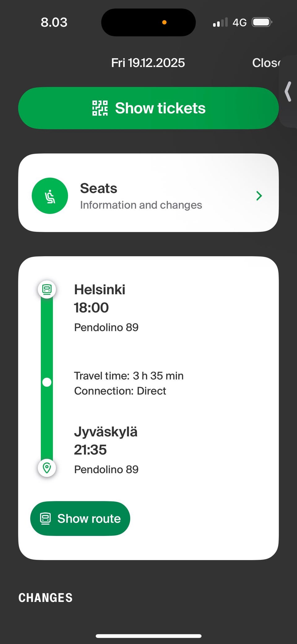Image resolution: width=297 pixels, height=644 pixels.
Task: Close the journey details view
Action: [x=266, y=63]
